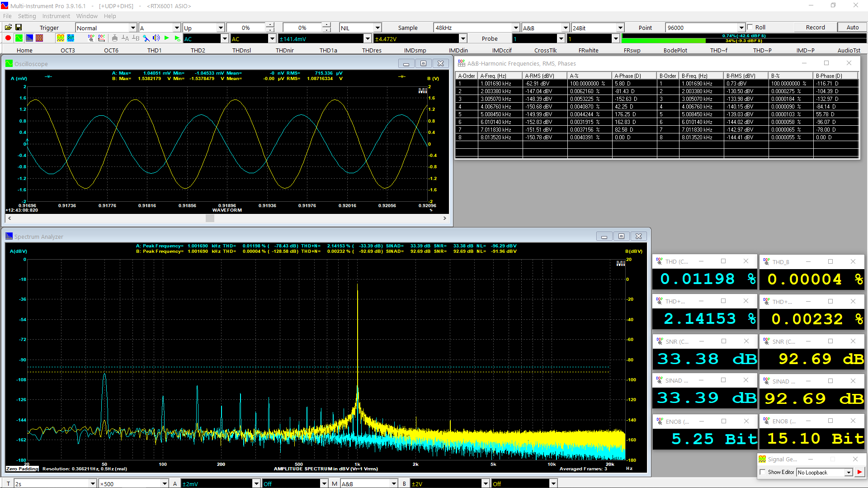868x488 pixels.
Task: Open the DDP viewer icon
Action: coord(91,38)
